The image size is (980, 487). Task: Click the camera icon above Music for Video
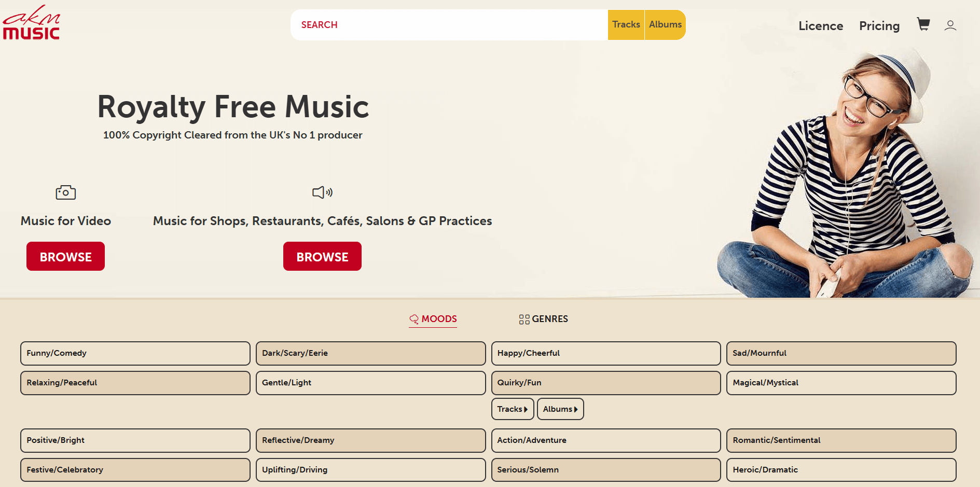(x=66, y=192)
